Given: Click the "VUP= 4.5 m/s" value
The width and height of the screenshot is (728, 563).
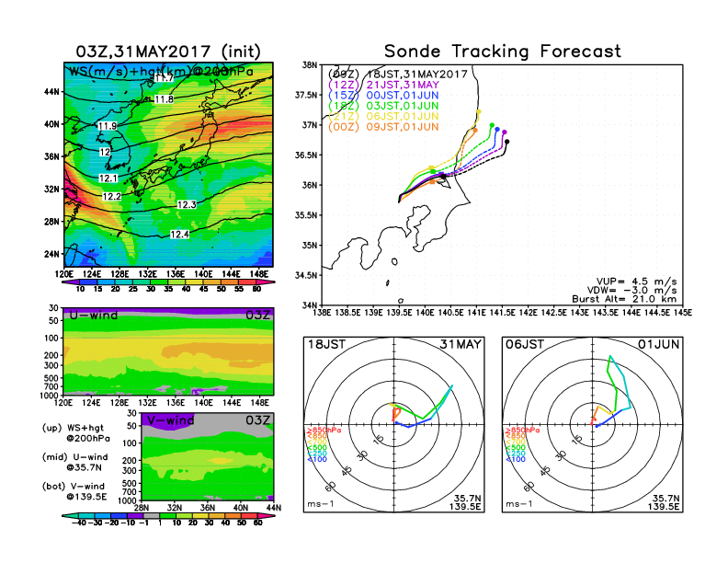Looking at the screenshot, I should tap(636, 281).
